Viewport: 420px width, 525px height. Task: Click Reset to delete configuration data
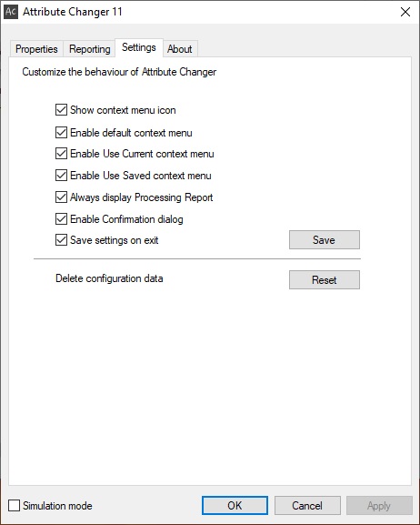pyautogui.click(x=325, y=279)
